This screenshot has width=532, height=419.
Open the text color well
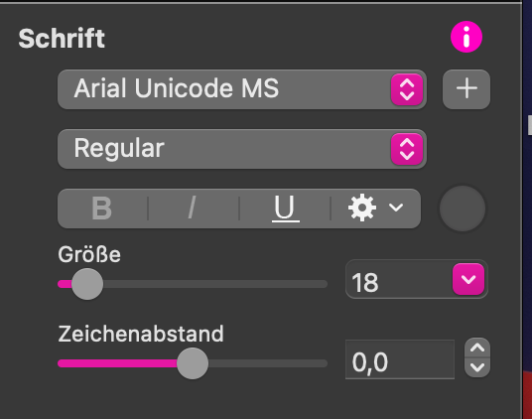coord(463,209)
